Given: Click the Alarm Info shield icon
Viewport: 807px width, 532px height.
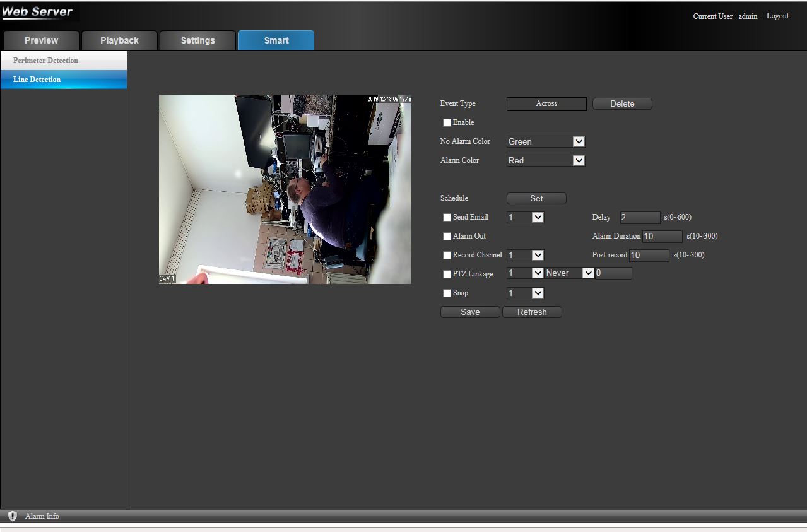Looking at the screenshot, I should coord(12,516).
